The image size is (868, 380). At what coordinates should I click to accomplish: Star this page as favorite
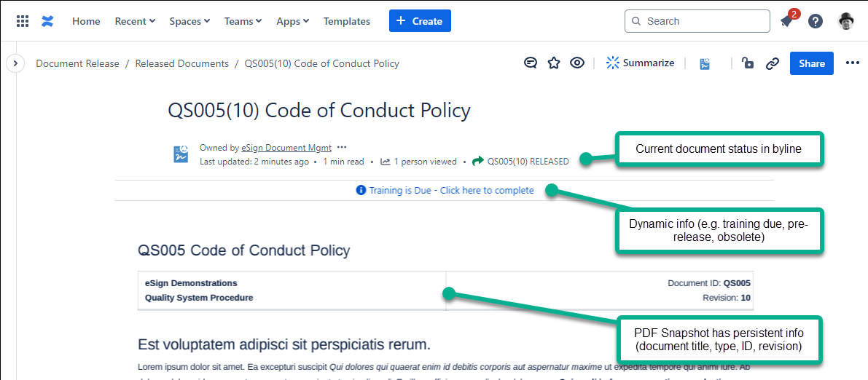tap(554, 63)
